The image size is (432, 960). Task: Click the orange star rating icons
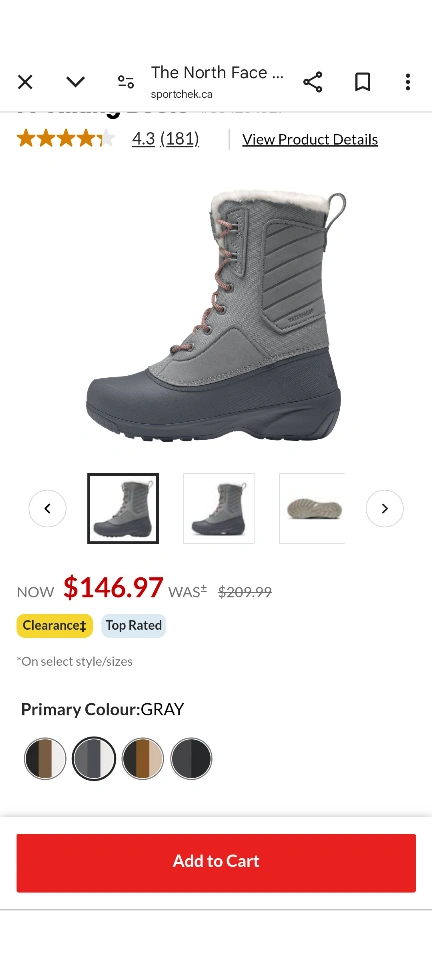click(x=65, y=138)
